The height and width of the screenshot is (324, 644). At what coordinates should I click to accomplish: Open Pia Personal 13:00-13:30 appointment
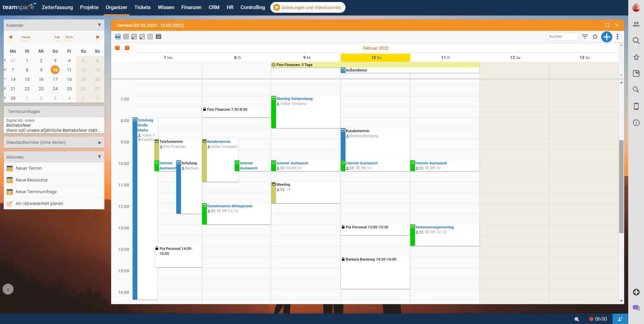375,230
